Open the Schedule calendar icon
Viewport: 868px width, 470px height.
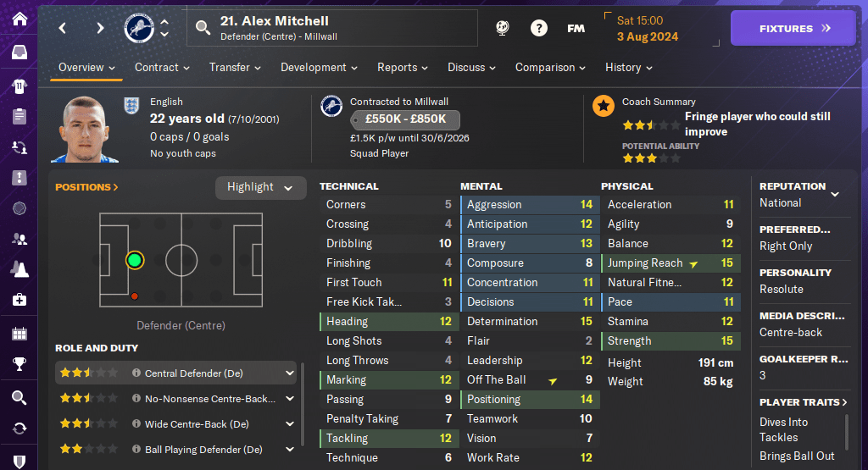tap(19, 333)
